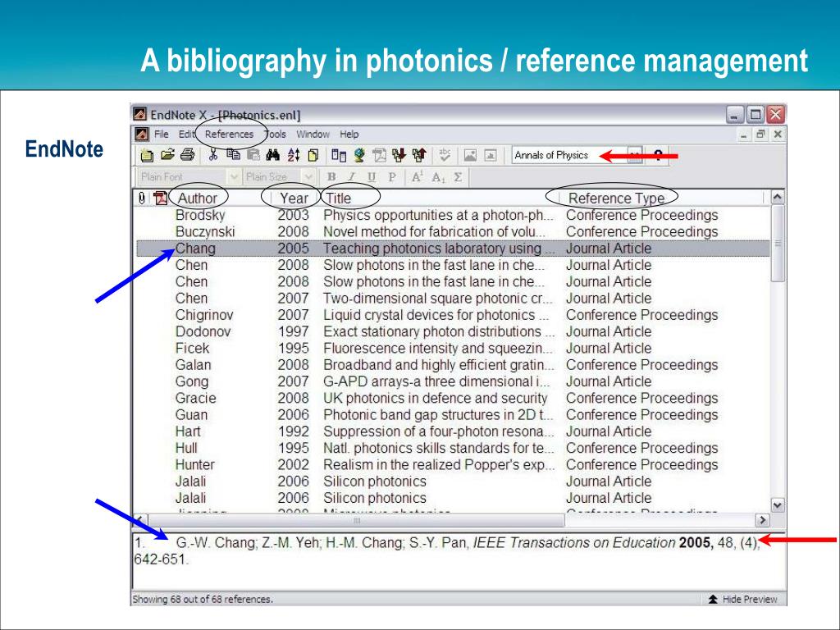Screen dimensions: 840x630
Task: Select the Gong 2007 reference
Action: tap(453, 381)
